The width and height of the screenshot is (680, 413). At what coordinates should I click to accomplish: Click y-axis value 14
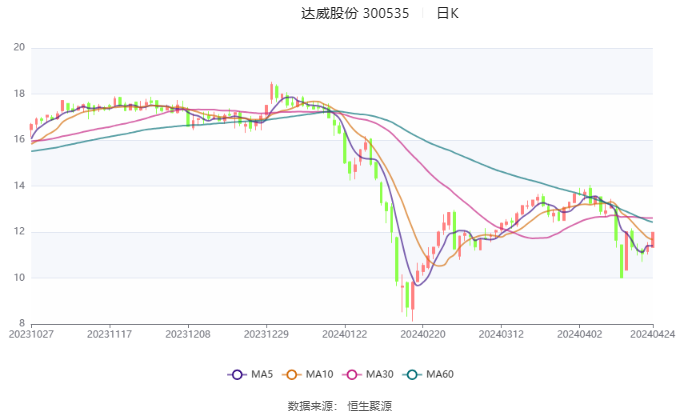pyautogui.click(x=19, y=185)
